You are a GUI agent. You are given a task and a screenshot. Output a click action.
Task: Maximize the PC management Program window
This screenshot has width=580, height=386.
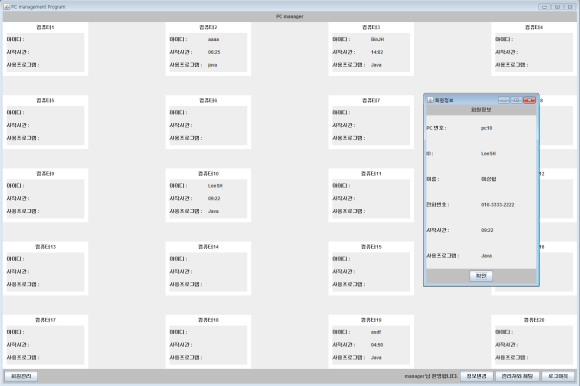(557, 7)
